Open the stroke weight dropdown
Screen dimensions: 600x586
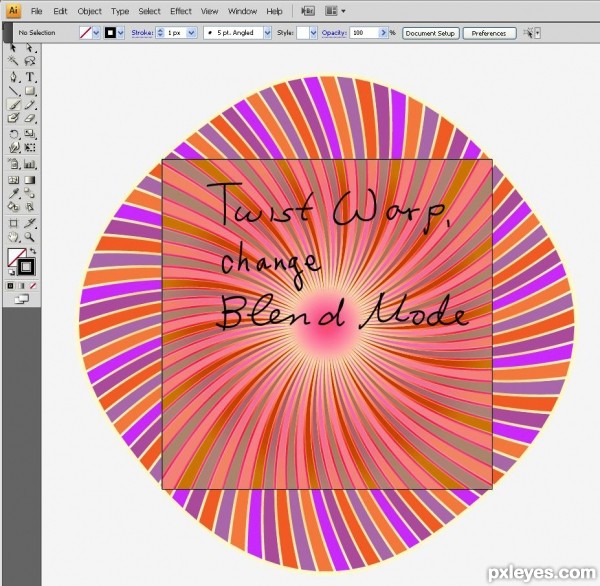click(x=191, y=33)
